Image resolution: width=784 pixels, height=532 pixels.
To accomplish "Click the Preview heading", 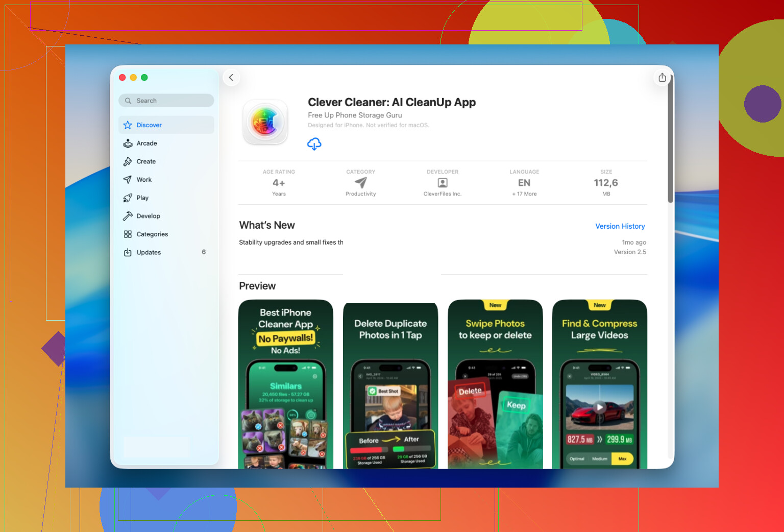I will pos(257,286).
